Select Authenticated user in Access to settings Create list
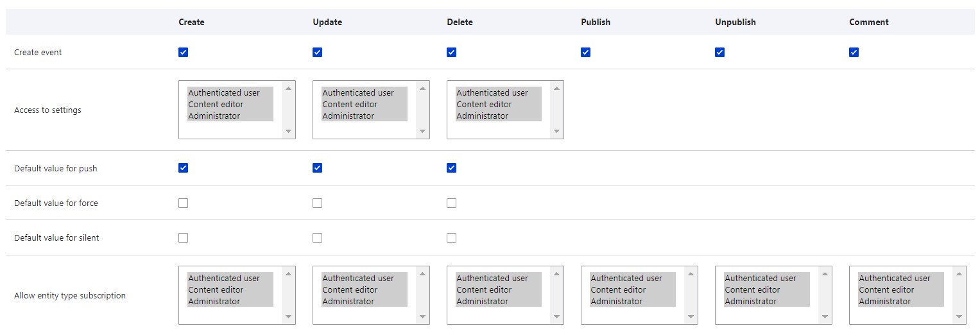The width and height of the screenshot is (980, 335). 224,93
